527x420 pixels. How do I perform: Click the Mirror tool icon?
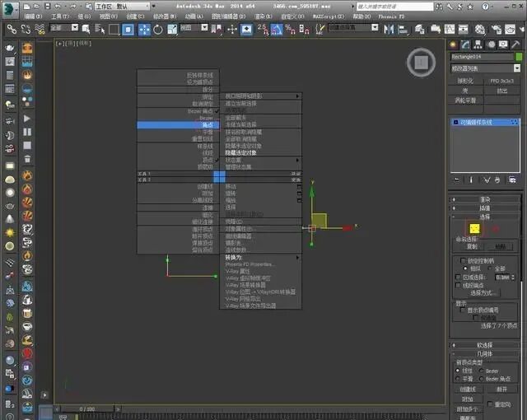[x=389, y=30]
